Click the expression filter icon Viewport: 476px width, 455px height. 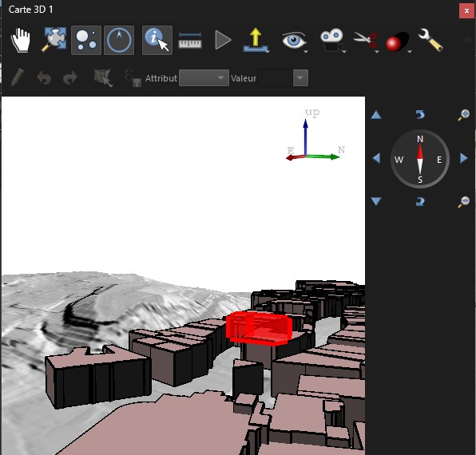point(133,78)
